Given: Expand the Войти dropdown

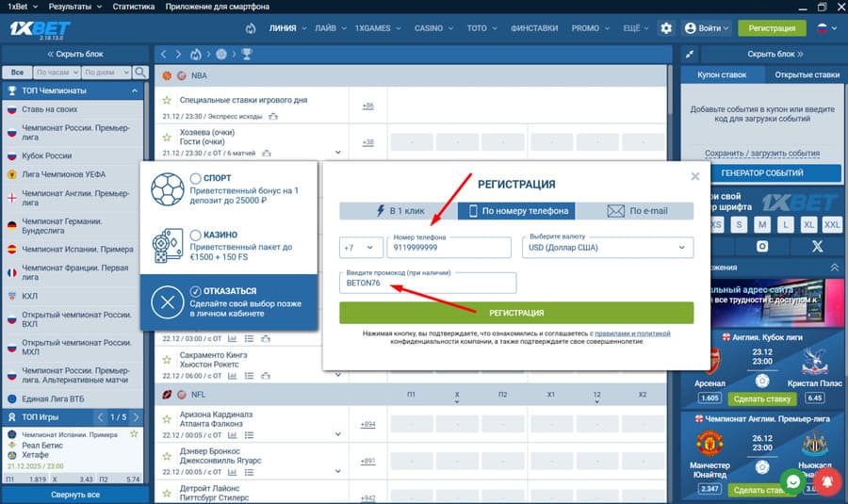Looking at the screenshot, I should click(707, 28).
